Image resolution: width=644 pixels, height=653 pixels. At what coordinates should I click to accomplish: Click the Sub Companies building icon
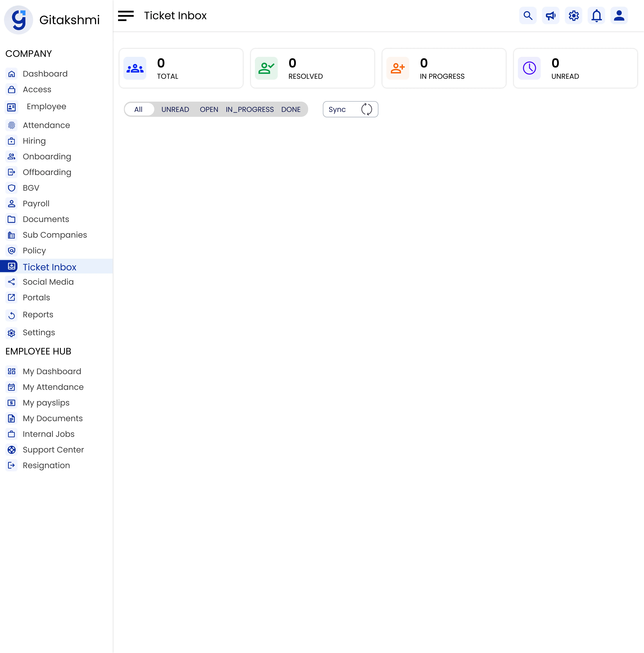(12, 235)
